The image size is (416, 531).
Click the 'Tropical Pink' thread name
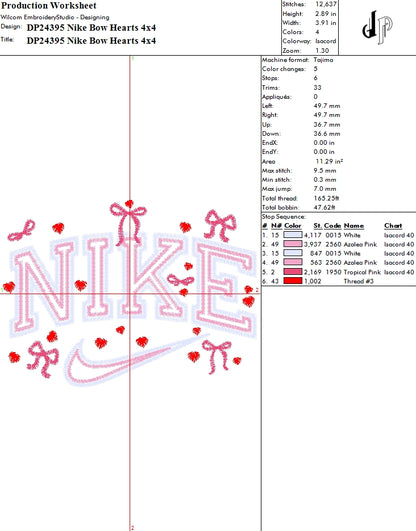tap(362, 272)
